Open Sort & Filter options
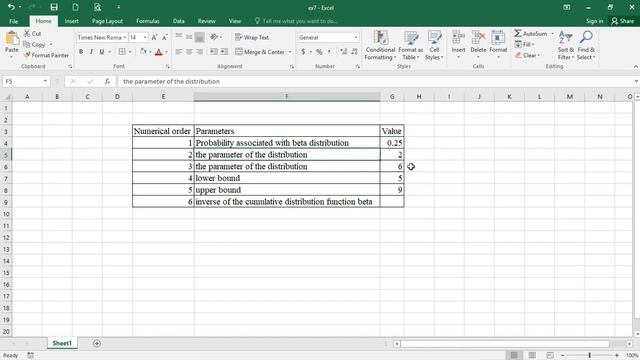The height and width of the screenshot is (360, 640). point(566,45)
